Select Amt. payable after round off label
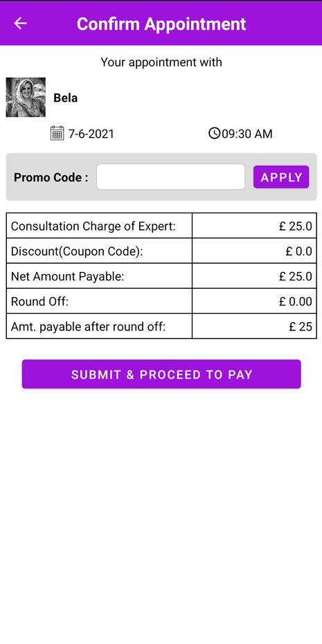This screenshot has width=322, height=644. (x=88, y=327)
